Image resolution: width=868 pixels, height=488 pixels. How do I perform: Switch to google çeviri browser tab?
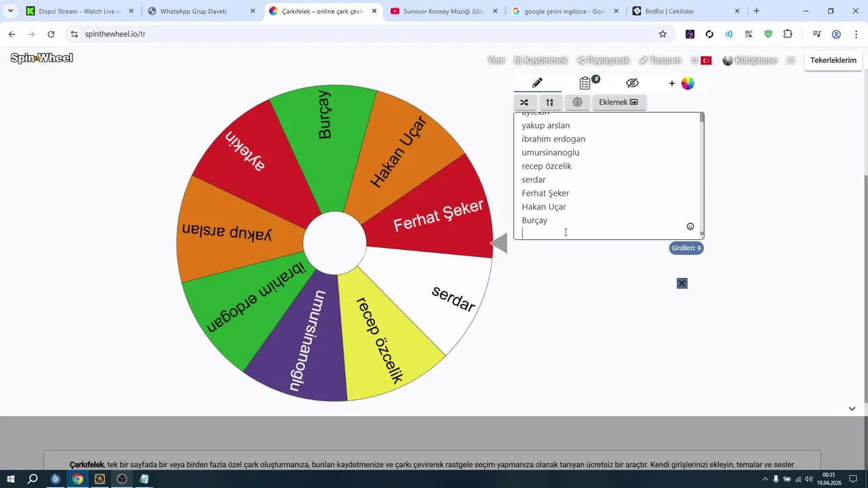coord(565,12)
